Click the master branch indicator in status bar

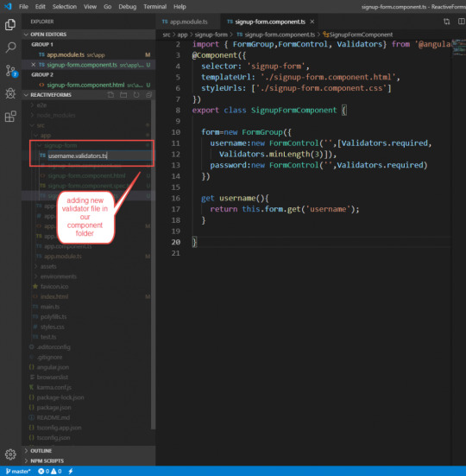click(x=18, y=471)
